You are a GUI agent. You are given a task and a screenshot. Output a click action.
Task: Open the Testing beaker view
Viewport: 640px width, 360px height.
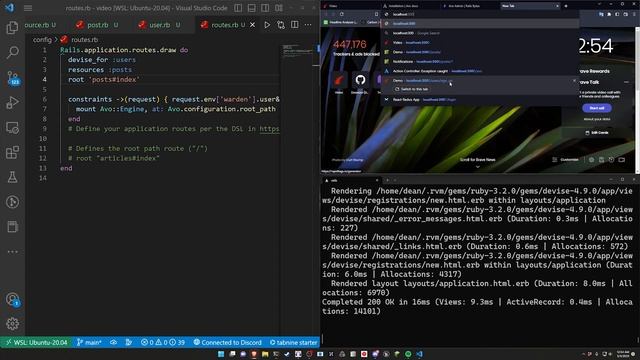tap(12, 177)
